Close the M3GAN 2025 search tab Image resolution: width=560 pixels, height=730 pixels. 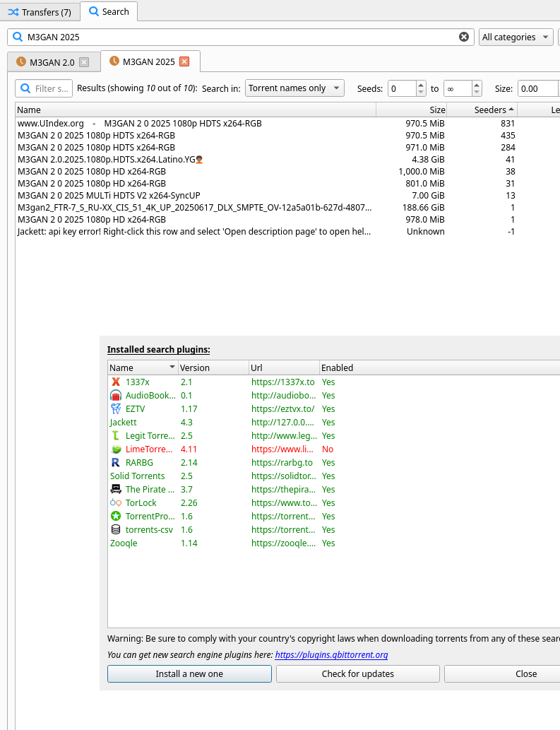[x=184, y=61]
